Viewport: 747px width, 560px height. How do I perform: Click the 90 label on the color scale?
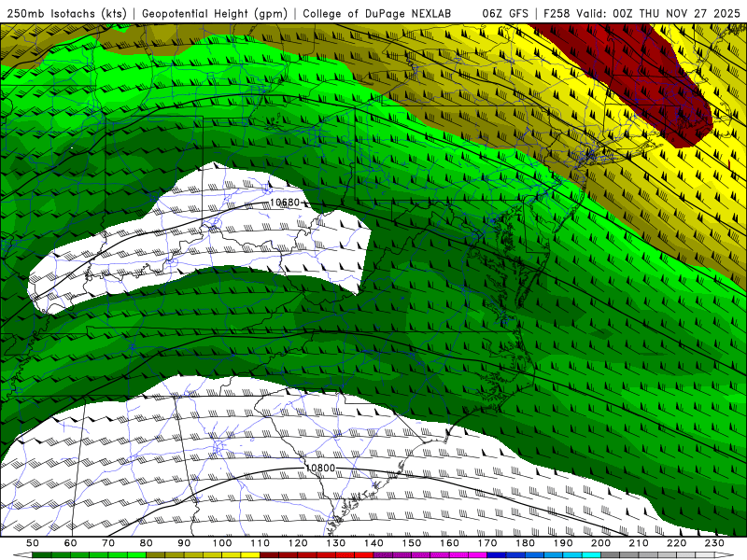click(184, 543)
